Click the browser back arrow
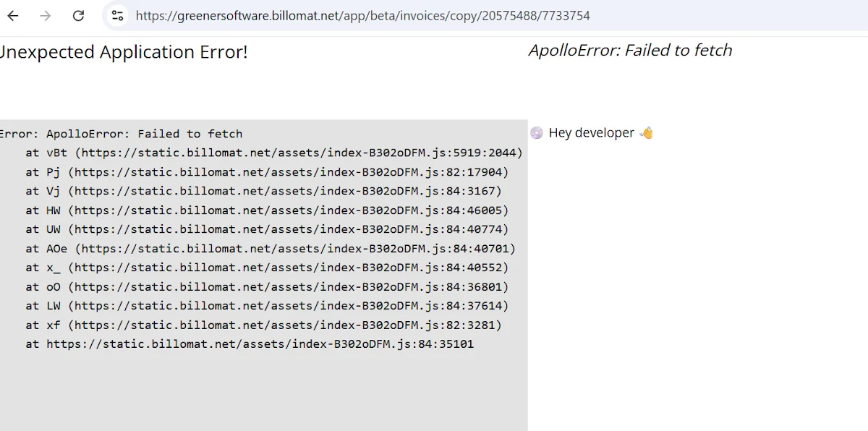The height and width of the screenshot is (431, 868). point(13,15)
